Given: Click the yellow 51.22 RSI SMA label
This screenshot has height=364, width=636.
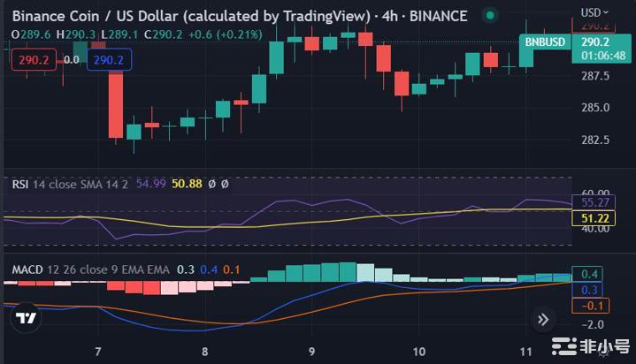Looking at the screenshot, I should point(592,217).
